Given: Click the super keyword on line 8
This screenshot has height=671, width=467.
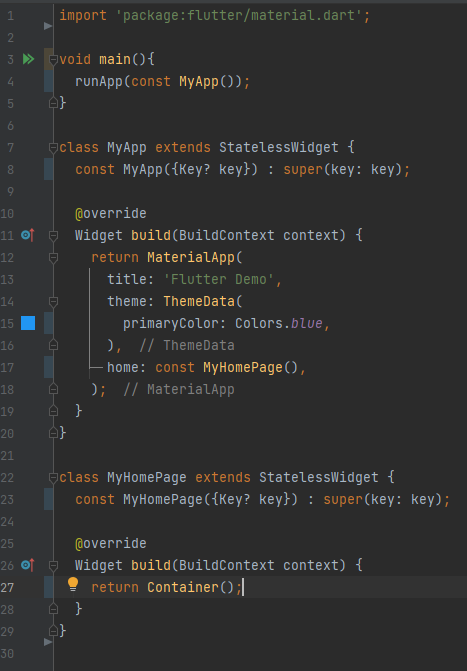Looking at the screenshot, I should [x=303, y=169].
